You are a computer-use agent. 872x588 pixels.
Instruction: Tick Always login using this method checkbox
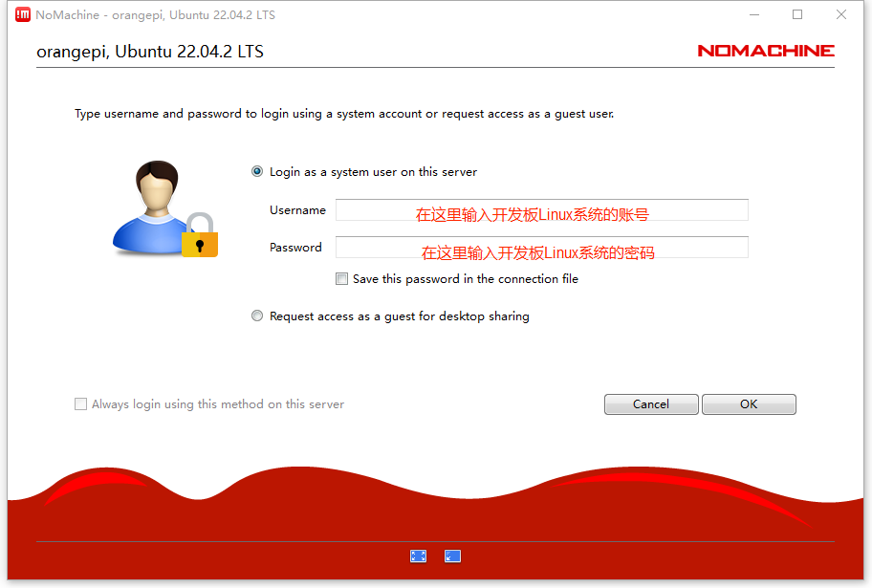(x=80, y=403)
